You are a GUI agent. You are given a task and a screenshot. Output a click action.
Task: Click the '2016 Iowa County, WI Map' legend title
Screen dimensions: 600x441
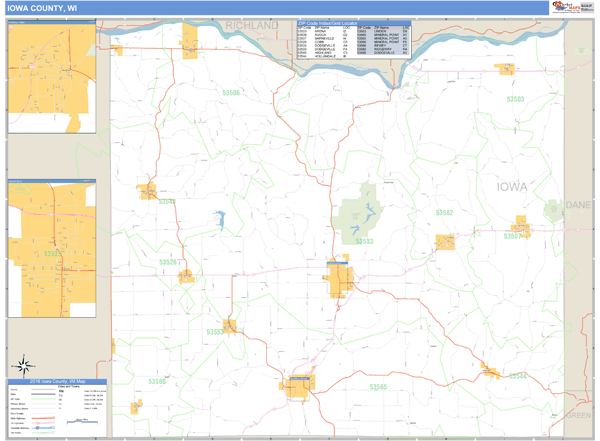(57, 382)
